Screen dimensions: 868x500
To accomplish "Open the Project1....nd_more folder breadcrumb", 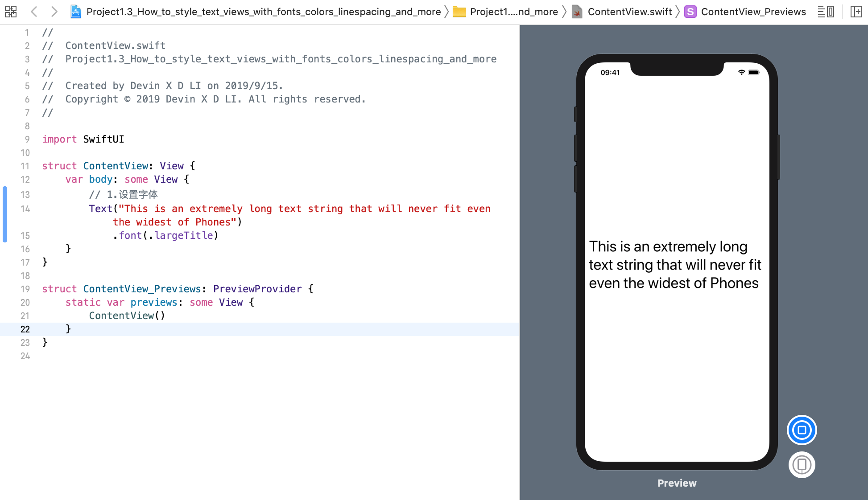I will tap(514, 12).
